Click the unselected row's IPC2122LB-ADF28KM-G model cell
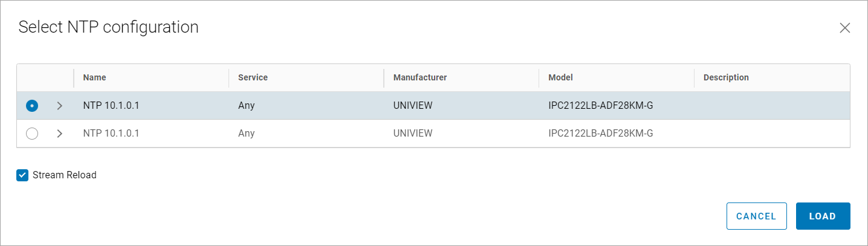The width and height of the screenshot is (868, 246). point(600,134)
